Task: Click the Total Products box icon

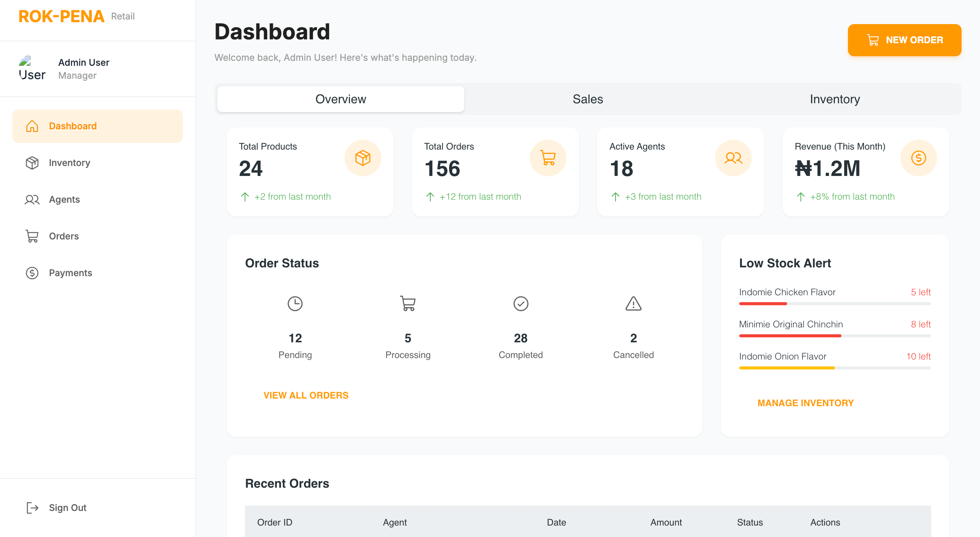Action: click(363, 158)
